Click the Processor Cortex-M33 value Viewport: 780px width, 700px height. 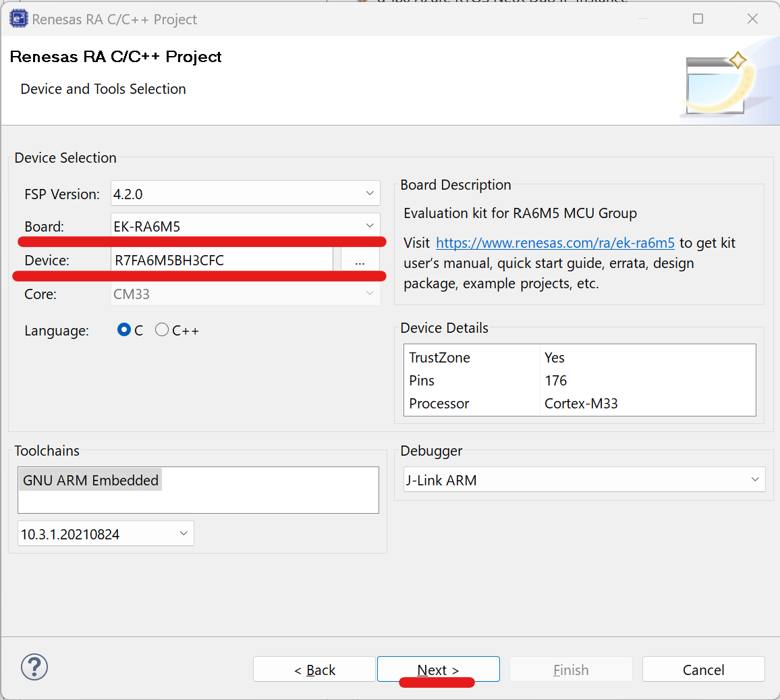coord(581,403)
